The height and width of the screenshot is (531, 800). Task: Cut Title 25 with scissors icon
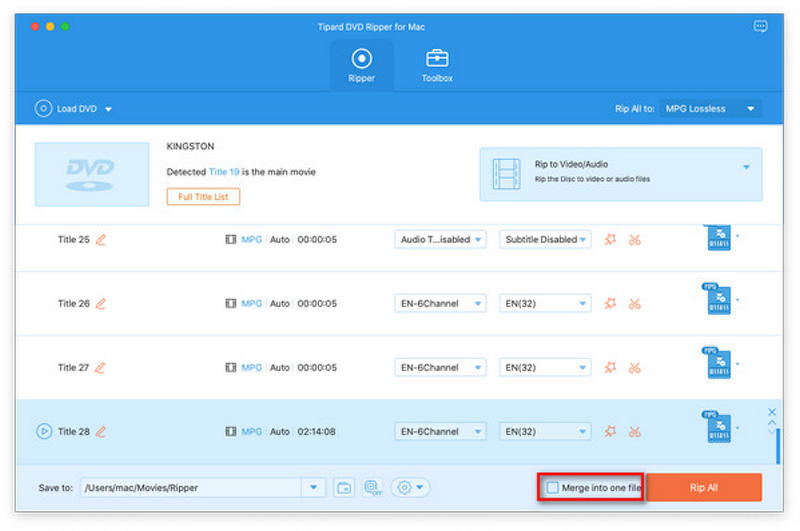[635, 240]
